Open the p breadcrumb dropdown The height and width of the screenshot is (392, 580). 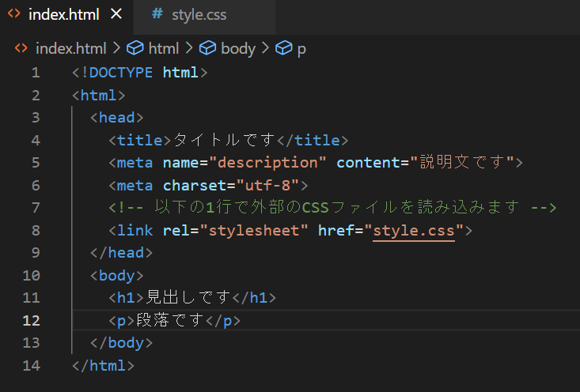(301, 49)
